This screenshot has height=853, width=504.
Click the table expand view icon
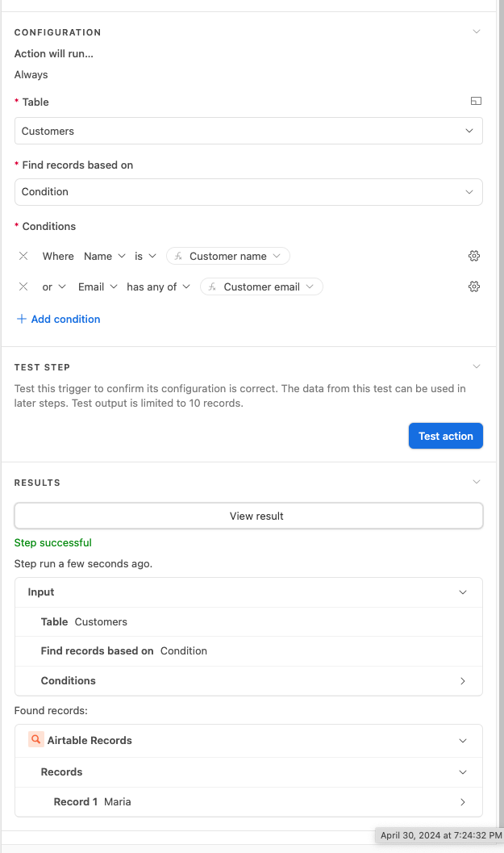point(476,101)
